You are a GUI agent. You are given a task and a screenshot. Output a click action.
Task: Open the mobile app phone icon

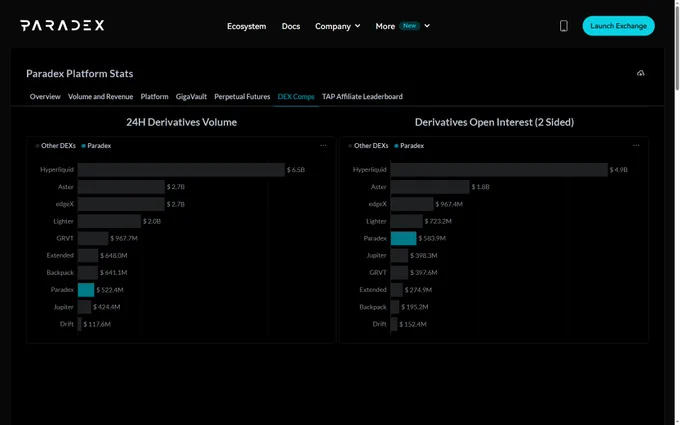click(x=563, y=26)
